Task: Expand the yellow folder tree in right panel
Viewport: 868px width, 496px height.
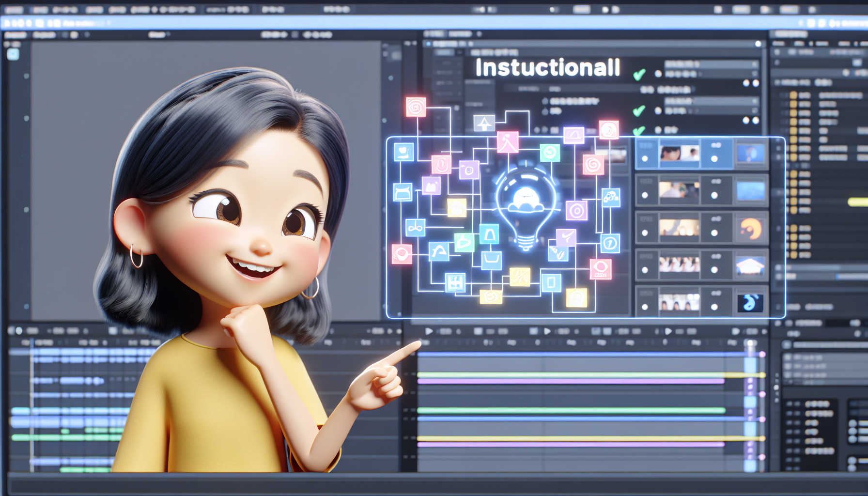Action: (x=793, y=95)
